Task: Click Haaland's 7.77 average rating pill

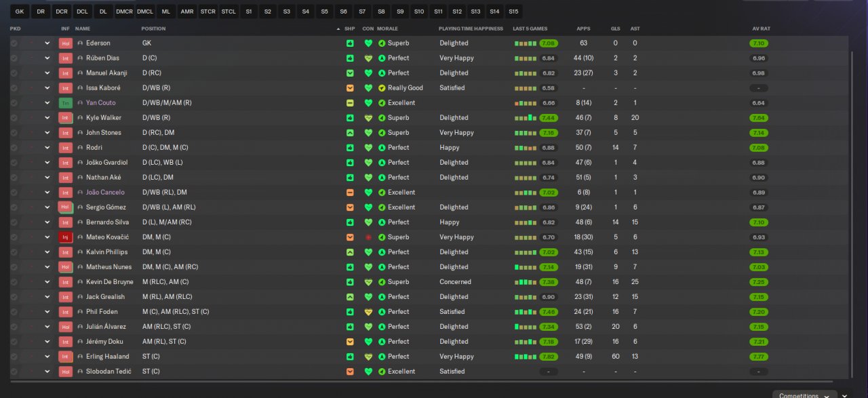Action: [x=759, y=357]
